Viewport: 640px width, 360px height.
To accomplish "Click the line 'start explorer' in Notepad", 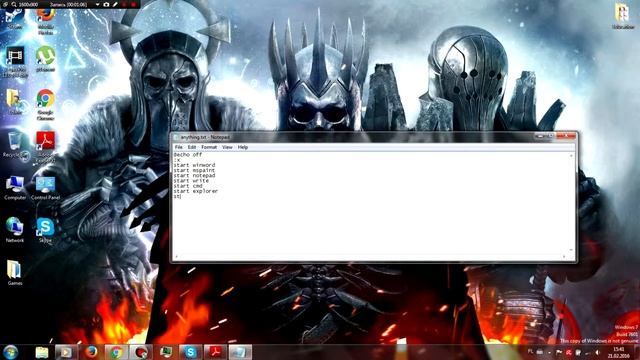I will [x=196, y=191].
